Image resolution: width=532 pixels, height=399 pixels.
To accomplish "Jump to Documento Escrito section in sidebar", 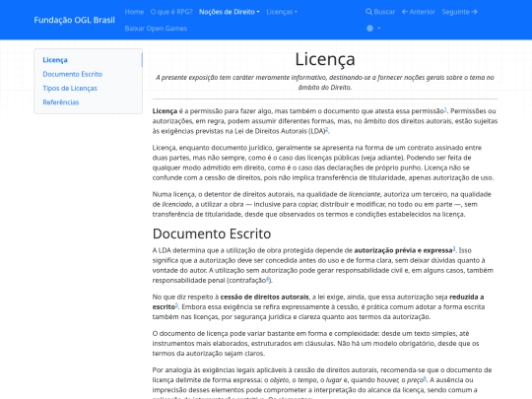I will pyautogui.click(x=72, y=74).
